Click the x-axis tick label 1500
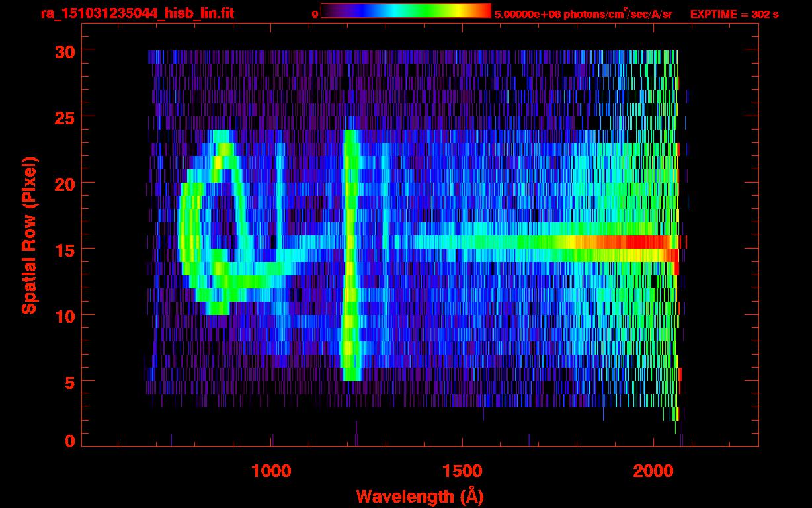 click(x=462, y=471)
